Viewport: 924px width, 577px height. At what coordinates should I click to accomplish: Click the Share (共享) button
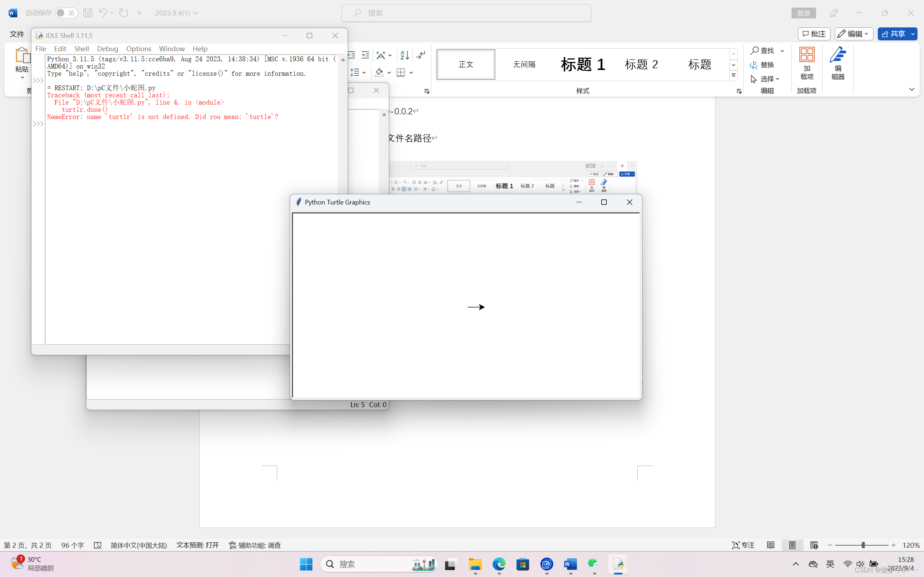(893, 34)
